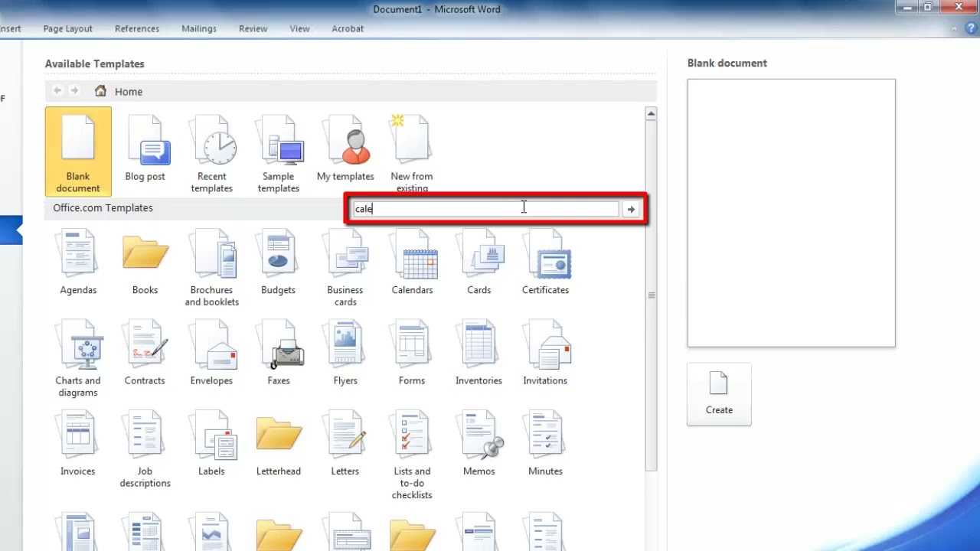Open the Invoices template category
This screenshot has width=980, height=551.
click(x=78, y=443)
